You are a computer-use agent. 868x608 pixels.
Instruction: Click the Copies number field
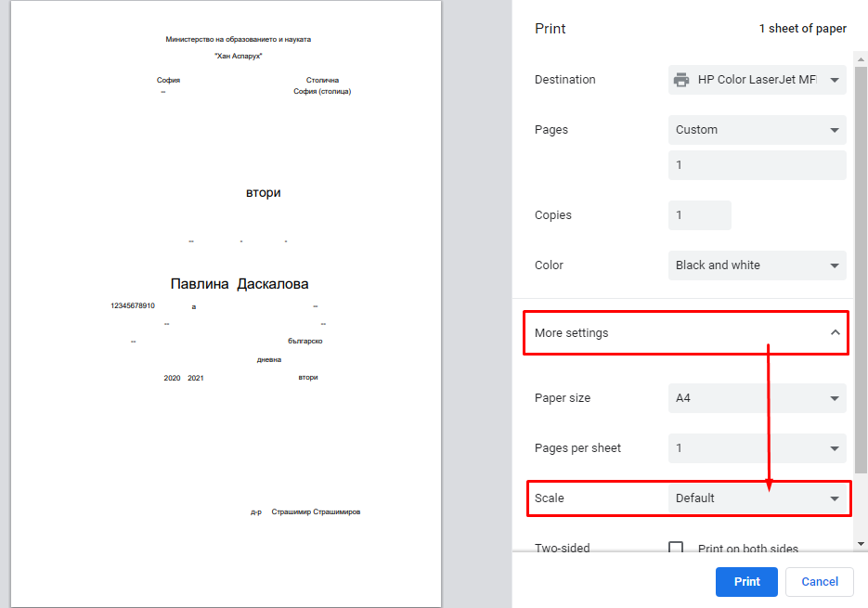699,215
